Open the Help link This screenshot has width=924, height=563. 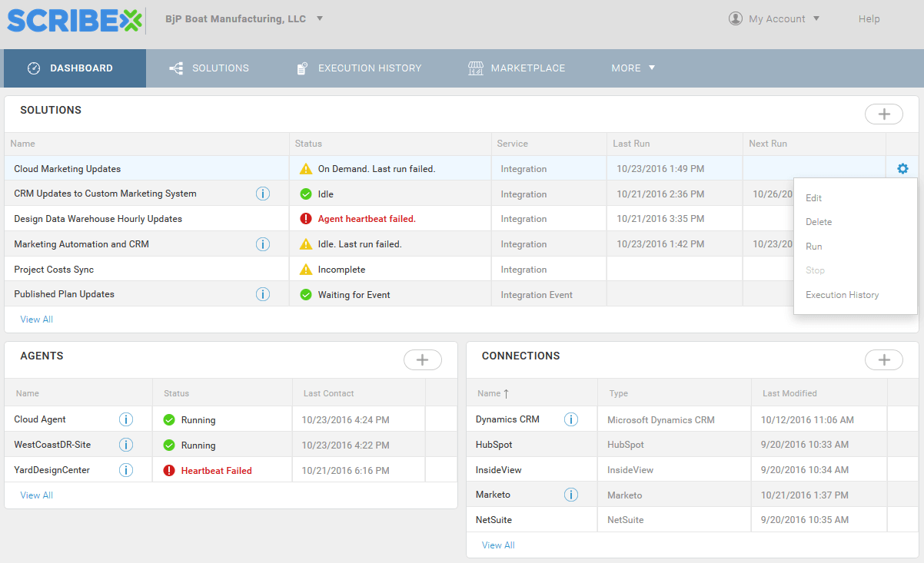tap(869, 19)
